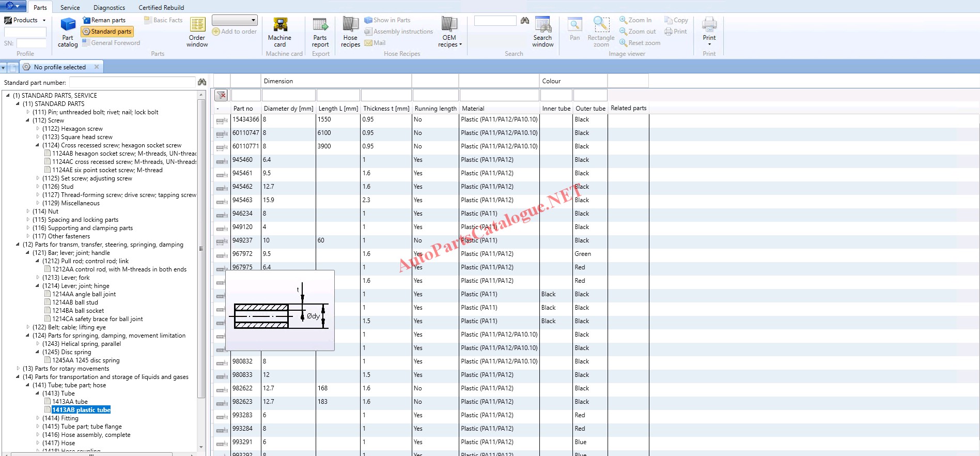Image resolution: width=980 pixels, height=456 pixels.
Task: Open Hose recipes
Action: (350, 32)
